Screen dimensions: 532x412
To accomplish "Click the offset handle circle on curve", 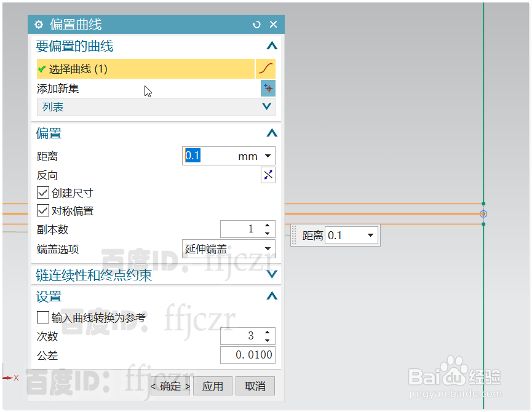I will click(x=483, y=214).
